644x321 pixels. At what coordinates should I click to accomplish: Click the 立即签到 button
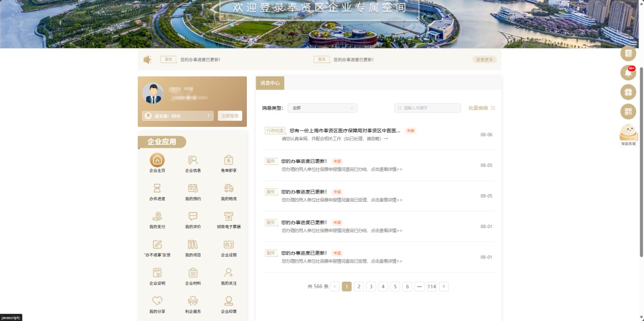coord(230,116)
